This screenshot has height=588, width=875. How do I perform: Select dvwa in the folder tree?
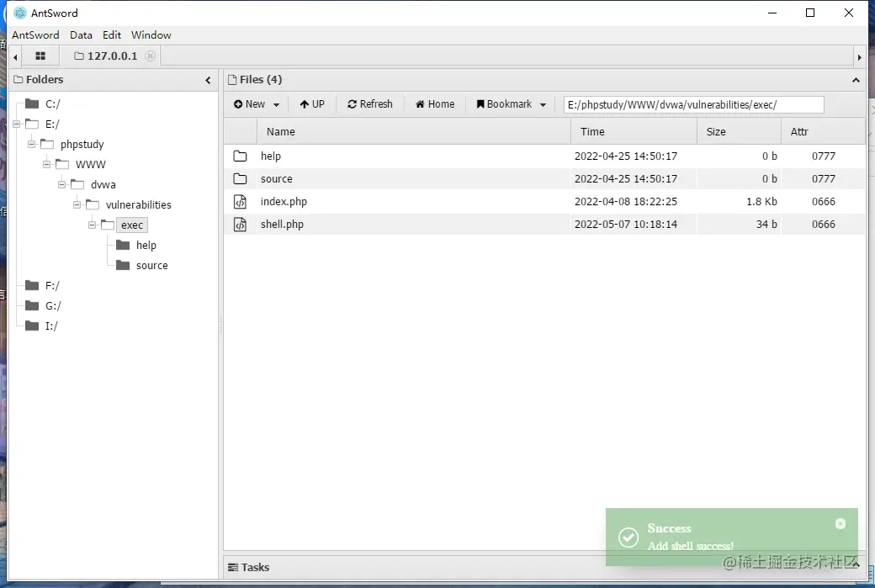click(x=103, y=185)
